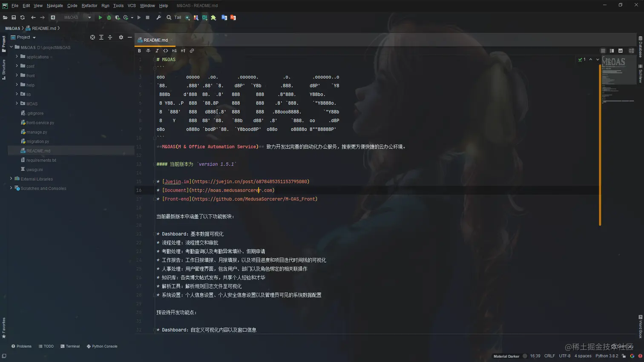Open the Python Console tool window
The image size is (644, 362).
tap(102, 346)
